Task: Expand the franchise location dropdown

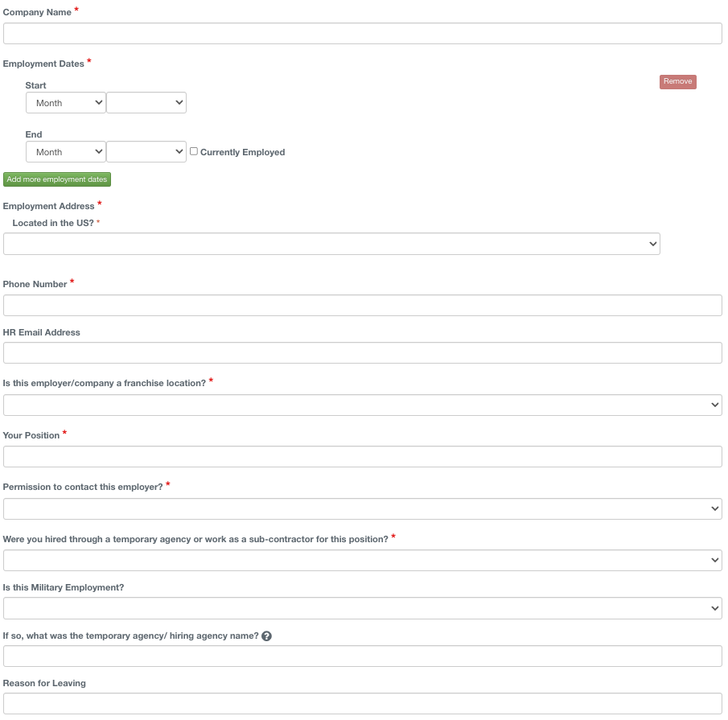Action: click(363, 405)
